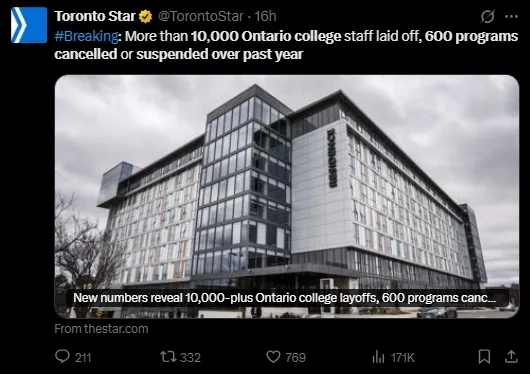Image resolution: width=530 pixels, height=374 pixels.
Task: Open the 16h timestamp link
Action: click(x=265, y=16)
